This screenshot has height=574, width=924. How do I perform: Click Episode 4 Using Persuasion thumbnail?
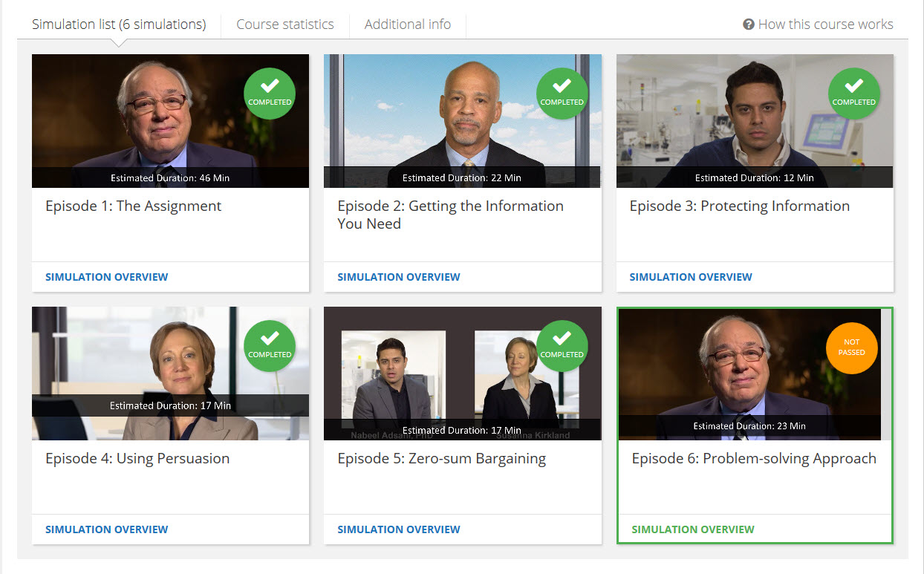coord(170,374)
